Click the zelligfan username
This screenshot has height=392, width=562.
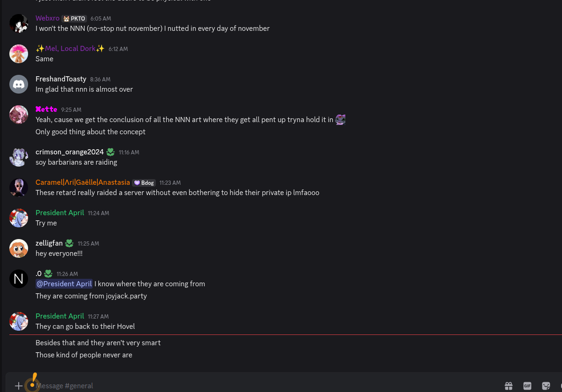[49, 243]
